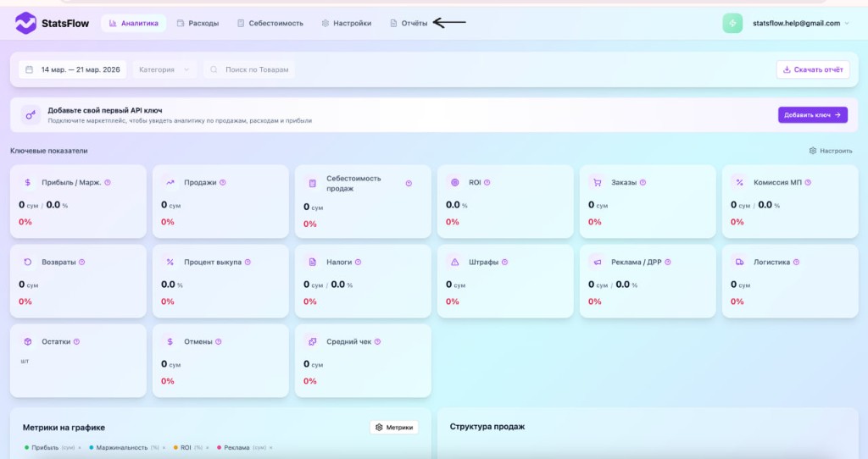
Task: Click the Скачать отчёт button
Action: 813,69
